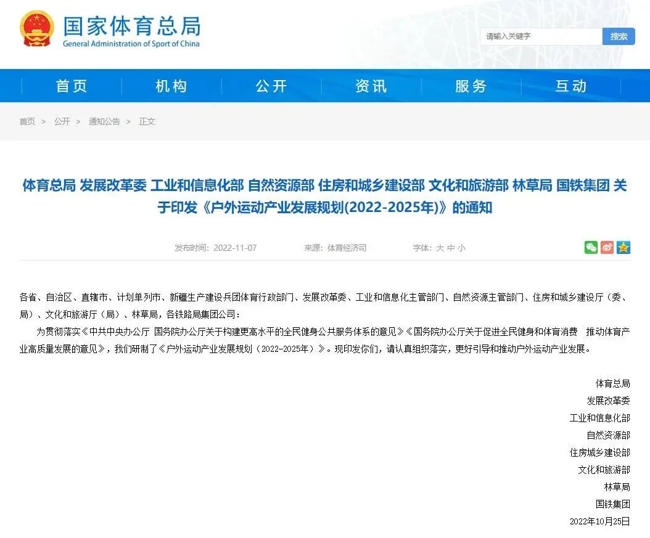Open the 资讯 navigation menu
The image size is (650, 538).
[x=371, y=86]
